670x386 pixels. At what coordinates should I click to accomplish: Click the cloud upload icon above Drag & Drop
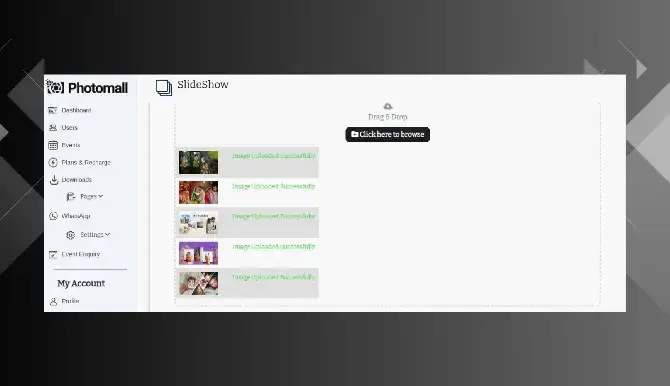coord(388,106)
